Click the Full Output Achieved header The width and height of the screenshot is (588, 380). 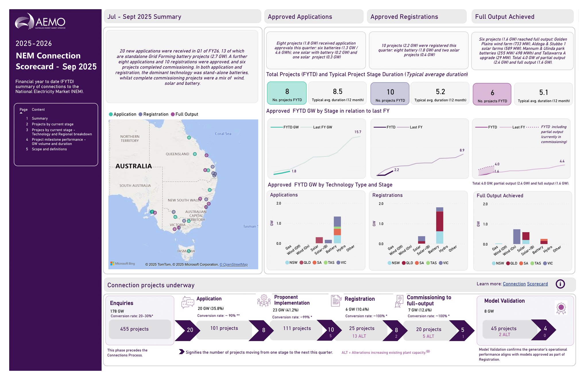pos(523,16)
